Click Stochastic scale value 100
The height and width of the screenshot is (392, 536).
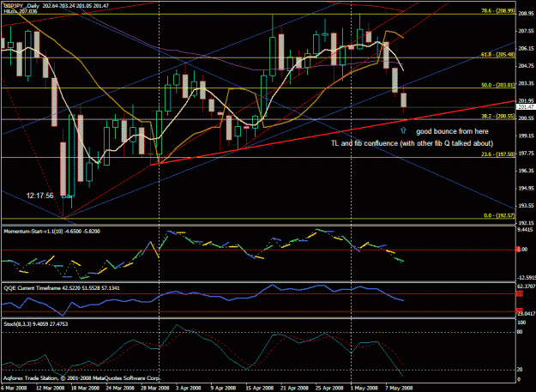[521, 323]
